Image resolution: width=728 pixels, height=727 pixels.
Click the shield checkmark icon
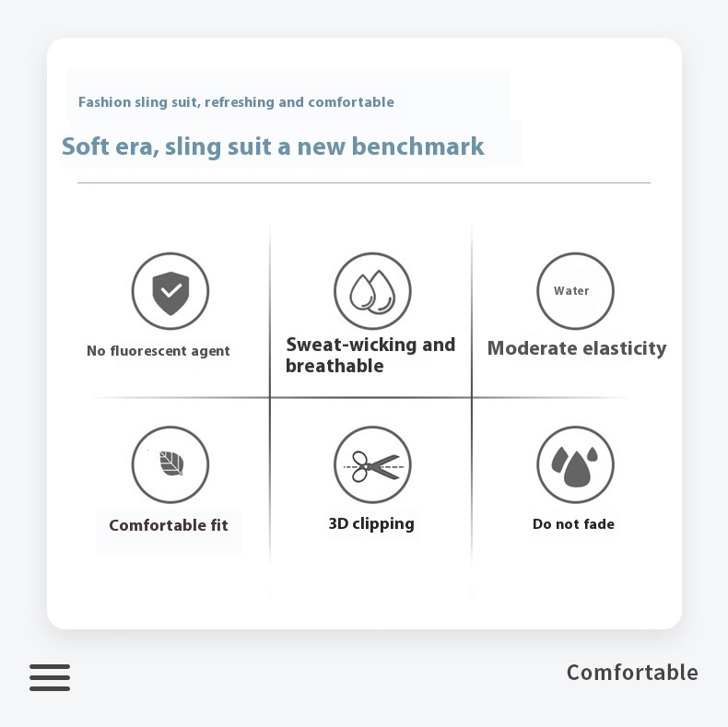pos(170,291)
